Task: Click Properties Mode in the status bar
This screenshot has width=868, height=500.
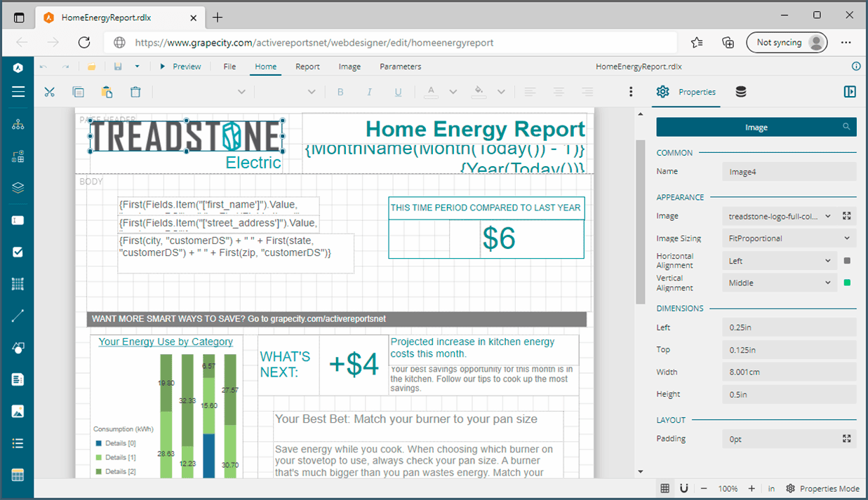Action: (x=822, y=488)
